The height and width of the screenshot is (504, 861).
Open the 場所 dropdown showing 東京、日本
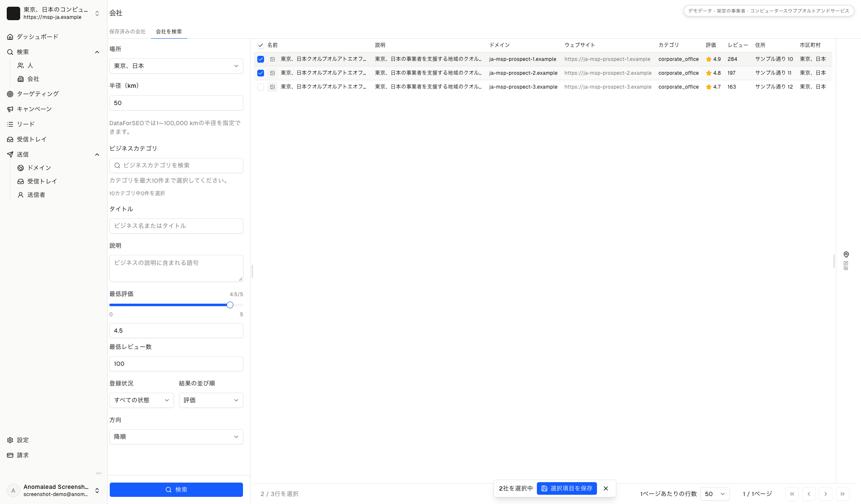pyautogui.click(x=176, y=66)
